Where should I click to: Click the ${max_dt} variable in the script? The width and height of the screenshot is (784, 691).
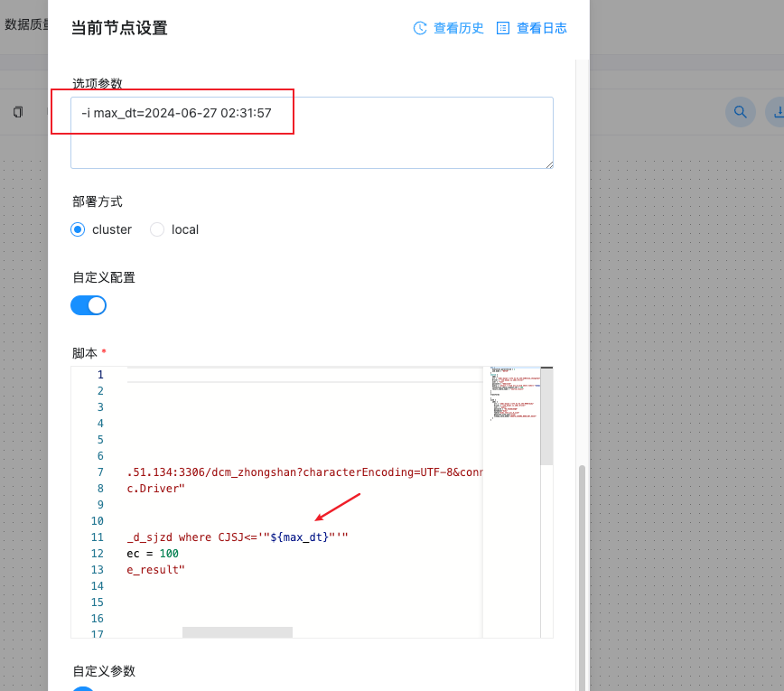[299, 537]
